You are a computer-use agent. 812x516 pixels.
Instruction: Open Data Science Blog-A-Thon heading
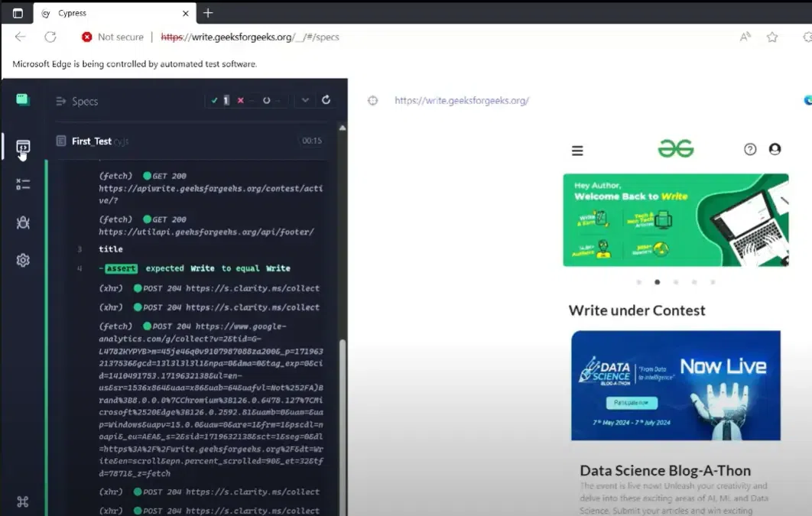665,470
